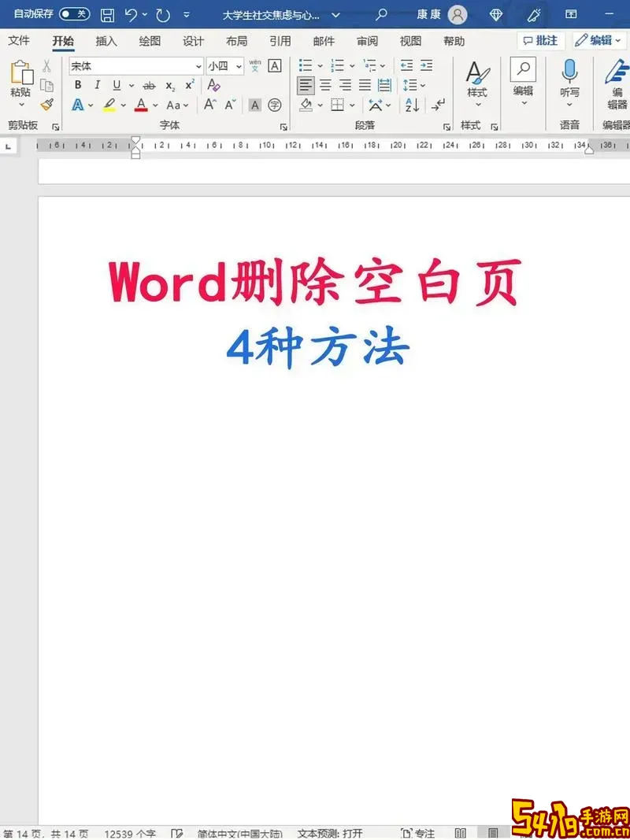The height and width of the screenshot is (840, 630).
Task: Click the Shading paint bucket icon
Action: pyautogui.click(x=306, y=105)
